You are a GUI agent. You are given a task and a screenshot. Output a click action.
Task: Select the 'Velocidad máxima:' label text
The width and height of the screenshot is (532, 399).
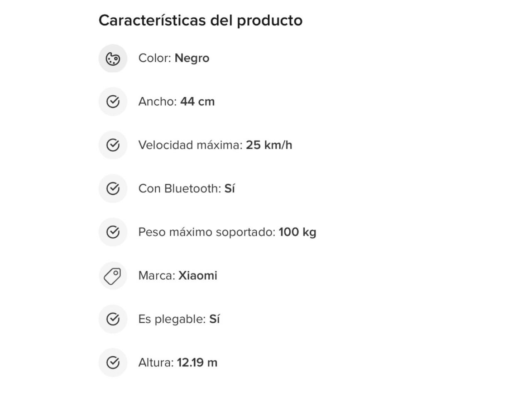point(190,145)
